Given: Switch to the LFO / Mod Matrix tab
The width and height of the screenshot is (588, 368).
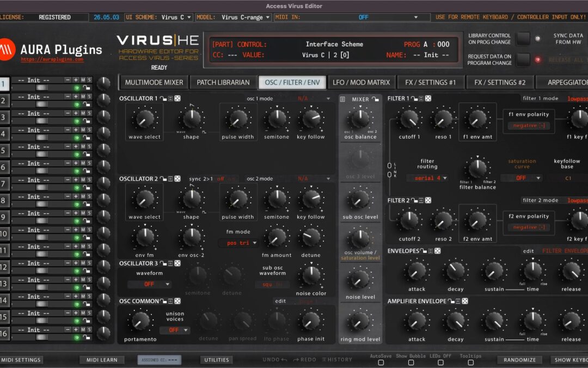Looking at the screenshot, I should 361,82.
